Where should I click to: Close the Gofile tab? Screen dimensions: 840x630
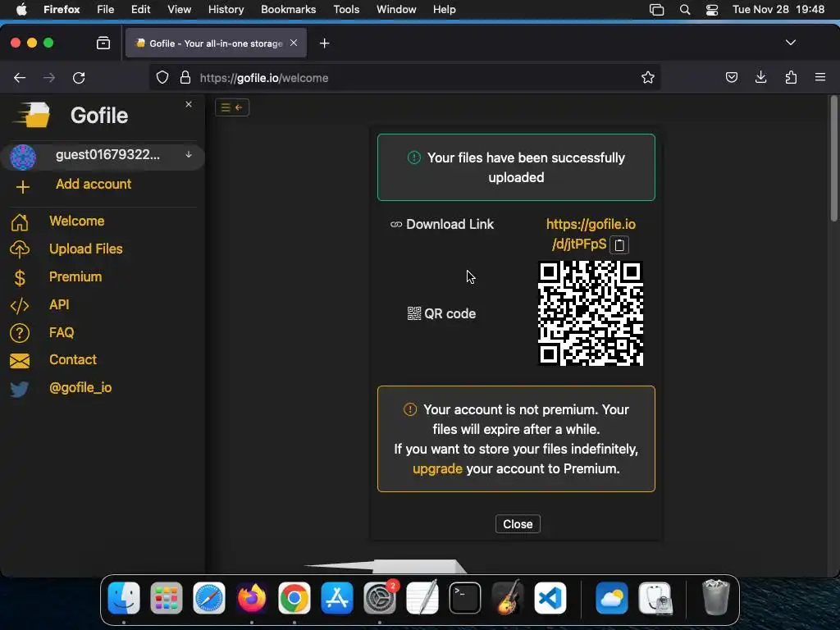click(294, 43)
